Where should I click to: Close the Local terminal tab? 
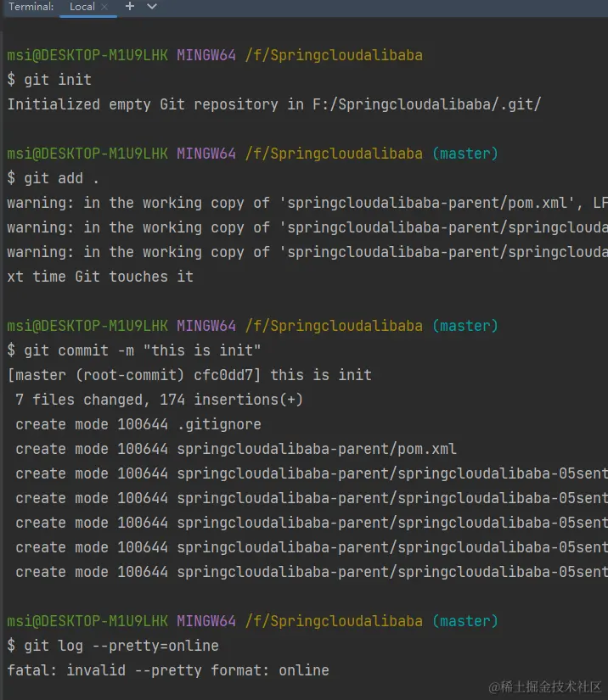[x=104, y=7]
